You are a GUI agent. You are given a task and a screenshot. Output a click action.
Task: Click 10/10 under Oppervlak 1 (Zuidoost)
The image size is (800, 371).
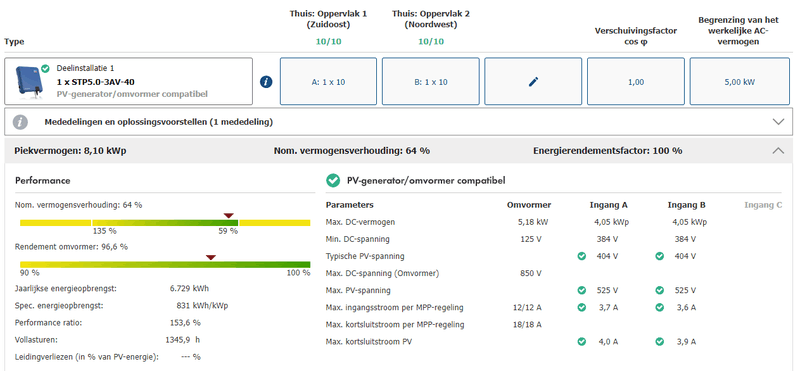tap(329, 42)
